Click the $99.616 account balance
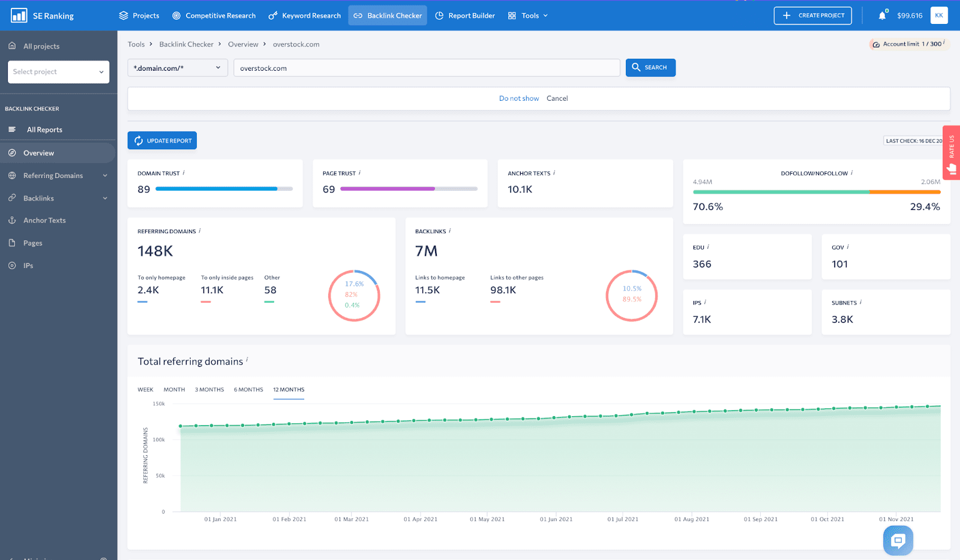The height and width of the screenshot is (560, 960). pyautogui.click(x=910, y=16)
